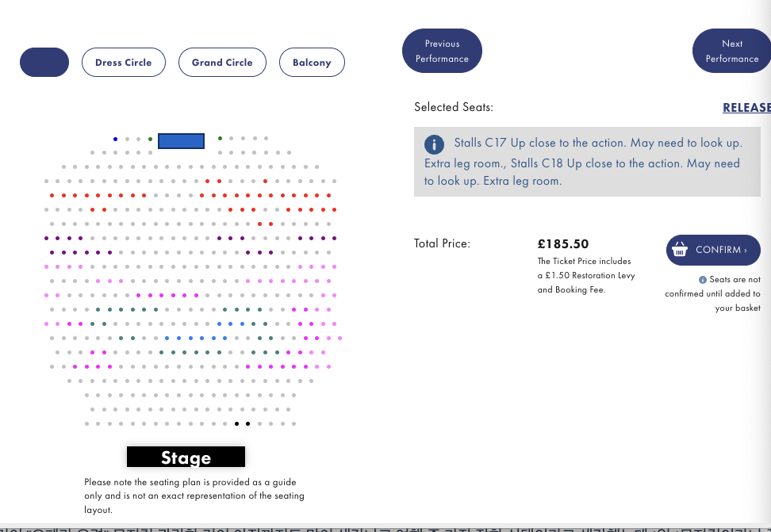Pick the green seat dot left of the blue rectangle
The width and height of the screenshot is (771, 532).
click(x=150, y=140)
